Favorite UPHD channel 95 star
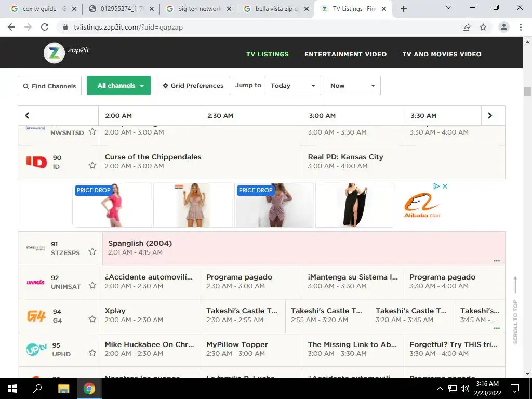 click(92, 353)
